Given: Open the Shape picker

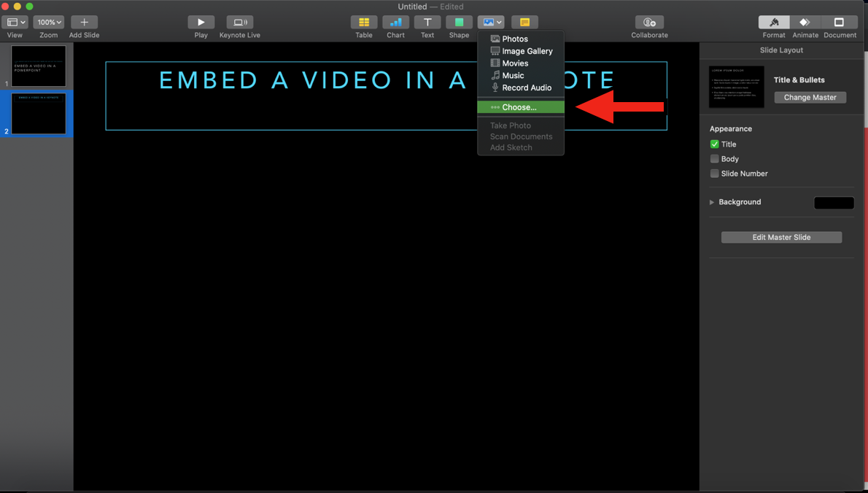Looking at the screenshot, I should click(x=459, y=23).
